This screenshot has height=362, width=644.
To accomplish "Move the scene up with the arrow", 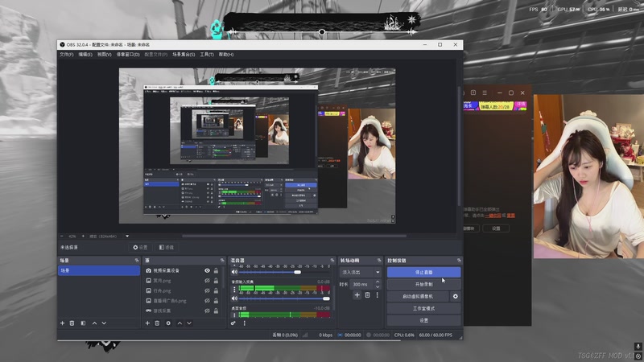I will click(x=94, y=323).
